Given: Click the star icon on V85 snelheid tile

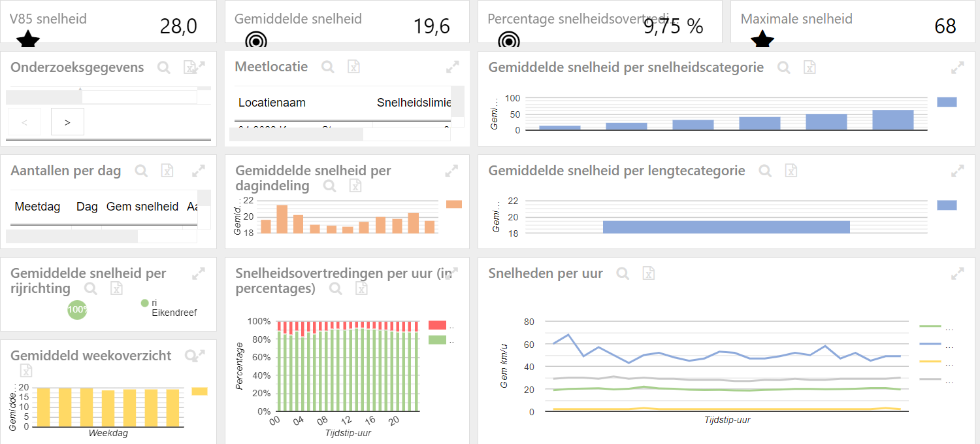Looking at the screenshot, I should tap(27, 43).
